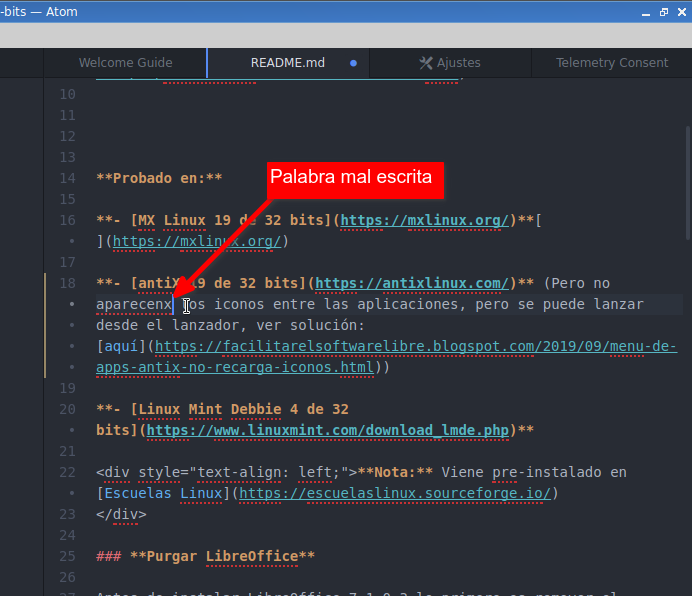Click the words desde el lanzador
Viewport: 692px width, 596px height.
coord(168,325)
